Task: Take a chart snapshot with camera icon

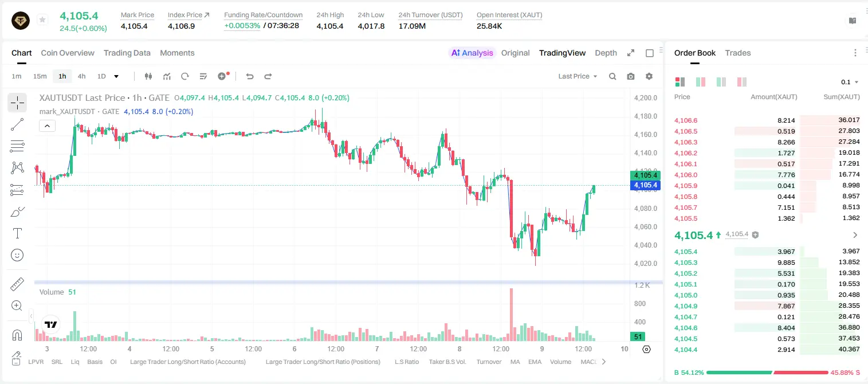Action: (631, 76)
